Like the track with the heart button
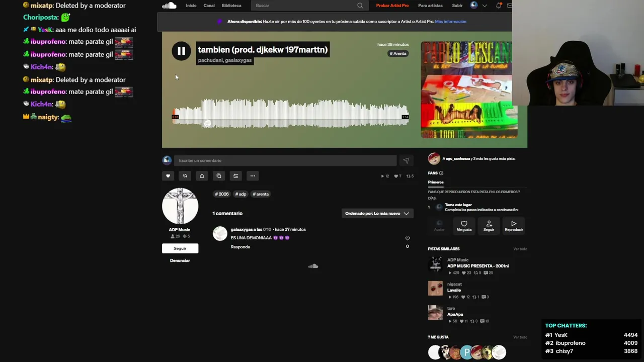 (x=168, y=176)
